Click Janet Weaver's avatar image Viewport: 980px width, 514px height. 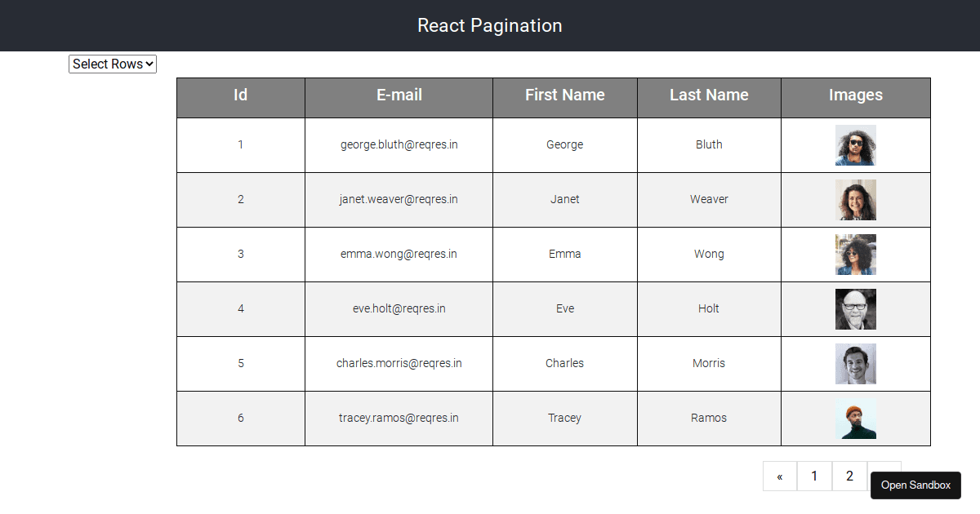855,199
